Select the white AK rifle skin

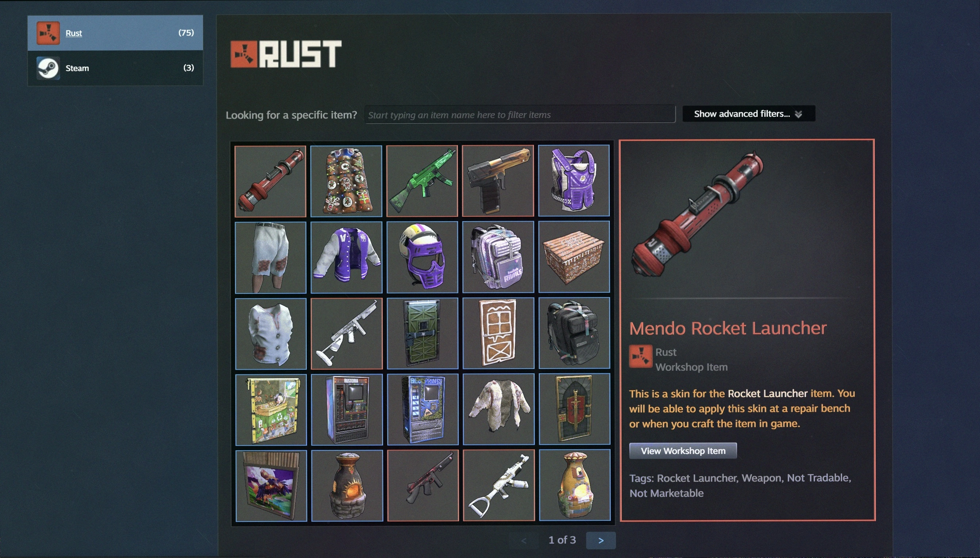[499, 486]
